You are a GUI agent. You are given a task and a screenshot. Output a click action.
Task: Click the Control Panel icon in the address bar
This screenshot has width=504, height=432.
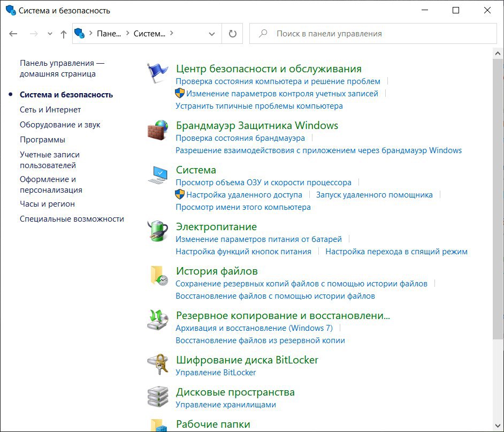pyautogui.click(x=79, y=33)
